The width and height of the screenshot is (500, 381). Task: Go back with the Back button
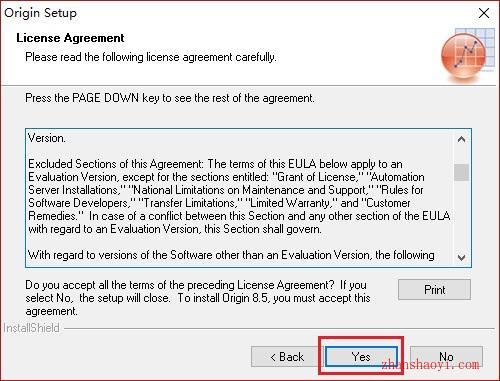pos(287,357)
